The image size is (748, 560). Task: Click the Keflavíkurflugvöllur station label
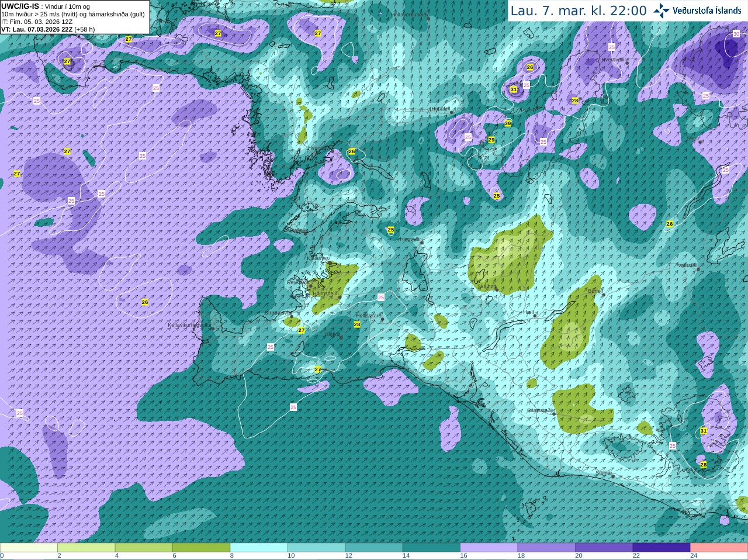pos(189,325)
